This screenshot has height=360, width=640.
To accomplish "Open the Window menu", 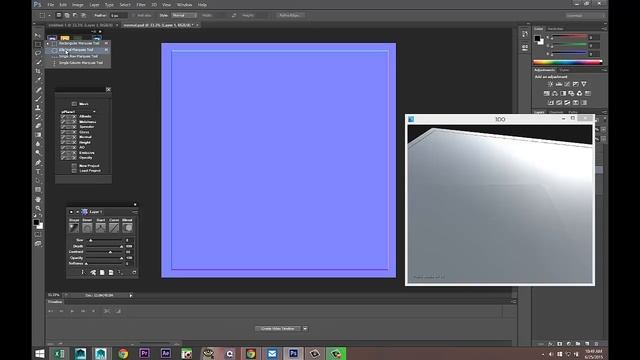I will click(x=184, y=5).
